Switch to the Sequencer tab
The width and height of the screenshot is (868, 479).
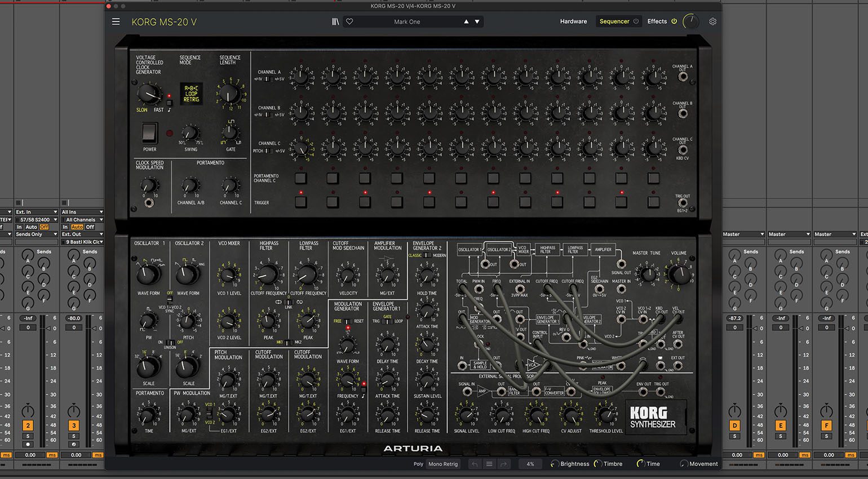point(614,21)
